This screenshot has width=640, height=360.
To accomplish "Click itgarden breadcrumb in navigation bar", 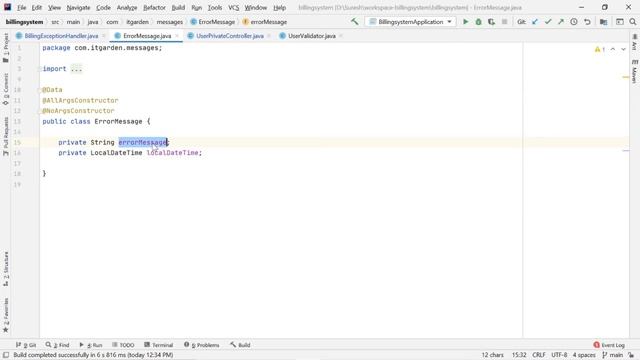I will (x=137, y=22).
